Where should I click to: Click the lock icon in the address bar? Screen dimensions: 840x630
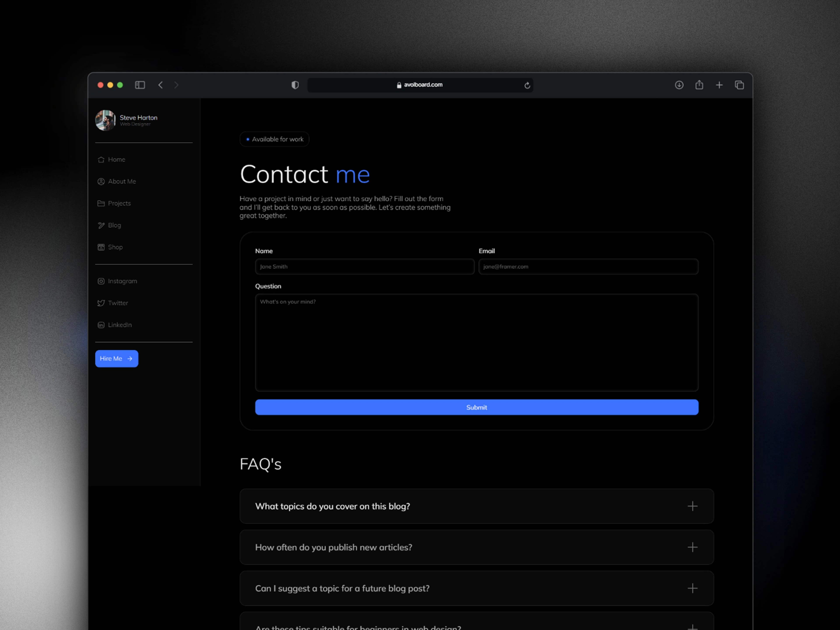pos(399,85)
